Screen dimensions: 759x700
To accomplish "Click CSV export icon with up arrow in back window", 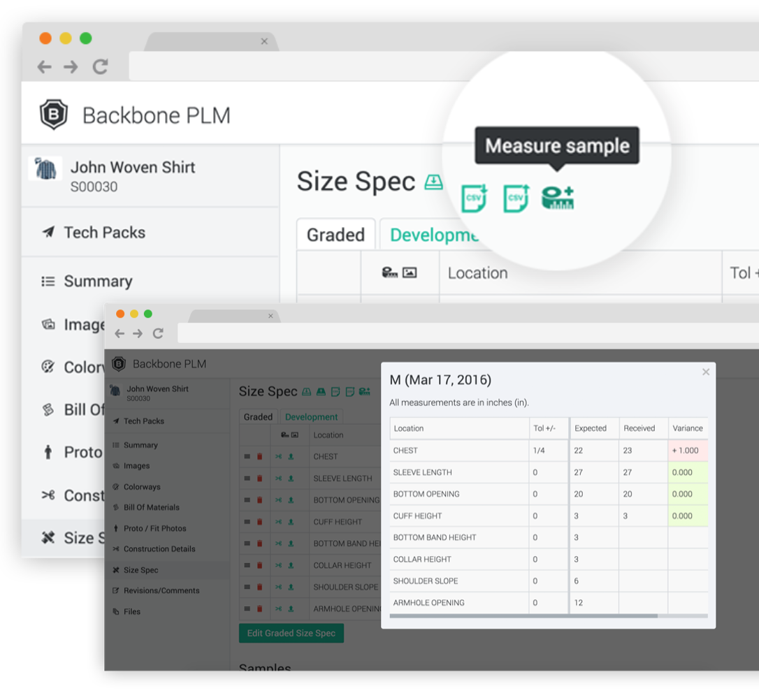I will point(516,198).
